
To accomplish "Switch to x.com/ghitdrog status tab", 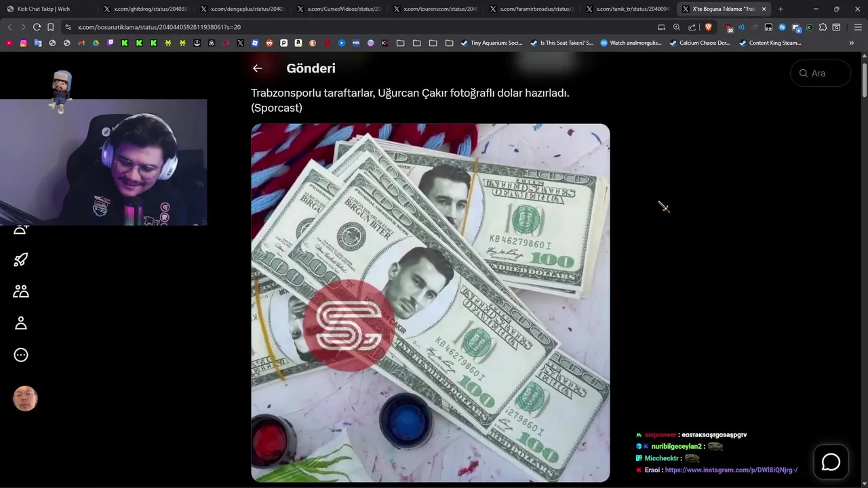I will (146, 9).
